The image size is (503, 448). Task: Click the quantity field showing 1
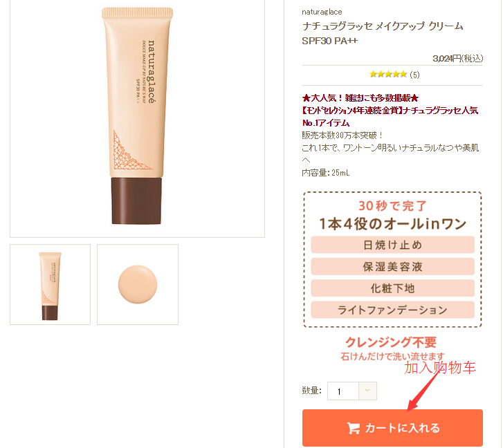pos(343,391)
